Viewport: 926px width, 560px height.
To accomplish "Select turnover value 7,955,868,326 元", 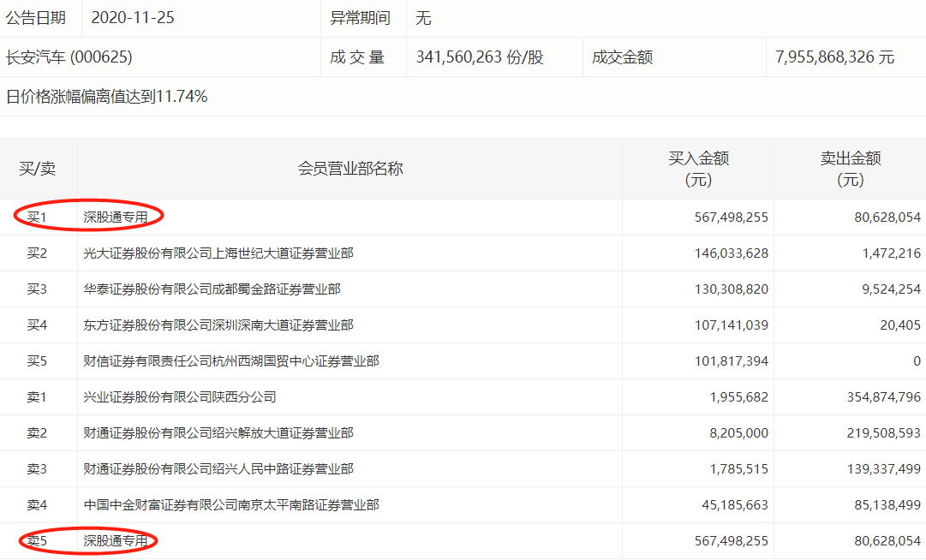I will (x=835, y=57).
